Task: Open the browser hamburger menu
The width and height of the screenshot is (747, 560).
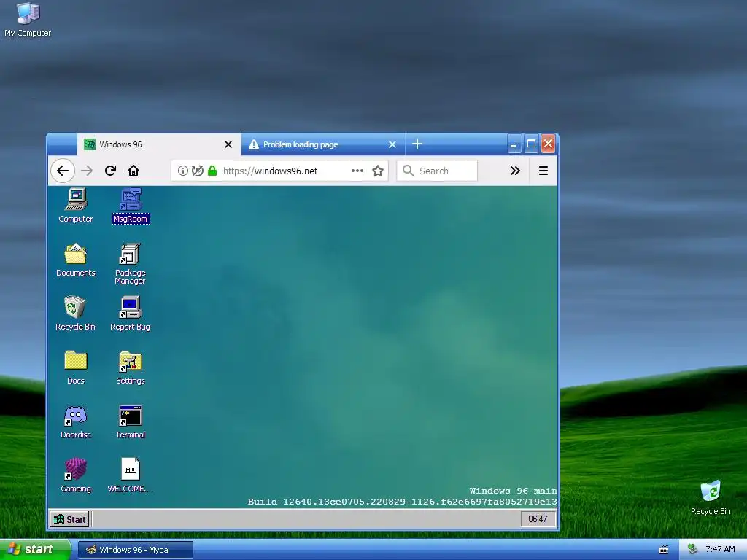Action: click(x=543, y=171)
